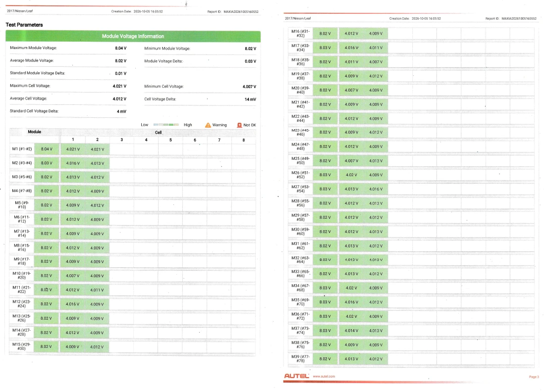Click M12 cell 1 value 4.016 V
The height and width of the screenshot is (392, 545).
click(x=73, y=304)
